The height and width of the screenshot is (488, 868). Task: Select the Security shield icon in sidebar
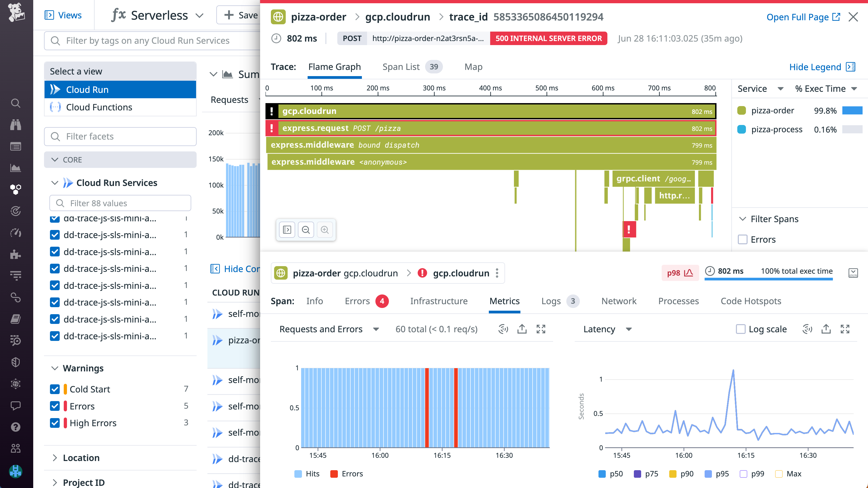[16, 362]
